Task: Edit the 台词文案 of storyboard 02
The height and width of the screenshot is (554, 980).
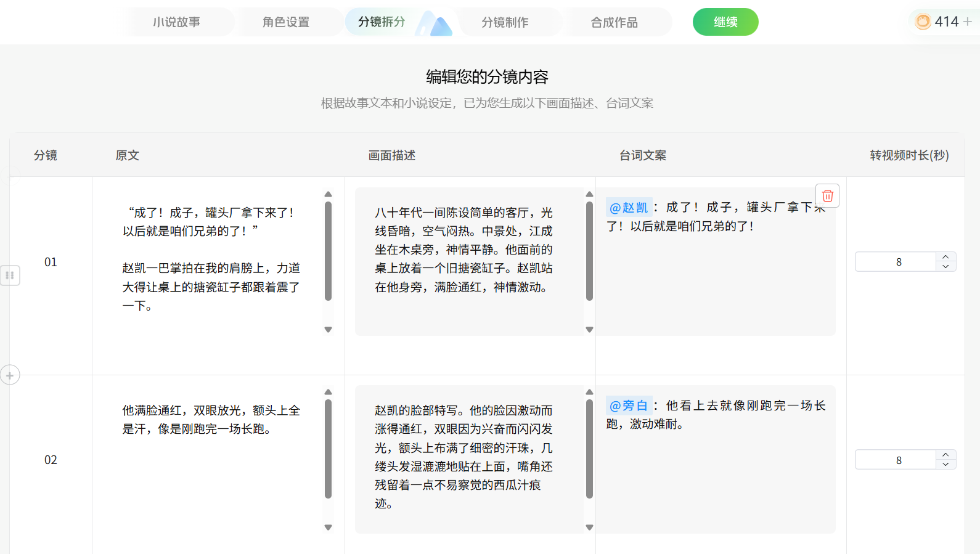Action: (716, 459)
